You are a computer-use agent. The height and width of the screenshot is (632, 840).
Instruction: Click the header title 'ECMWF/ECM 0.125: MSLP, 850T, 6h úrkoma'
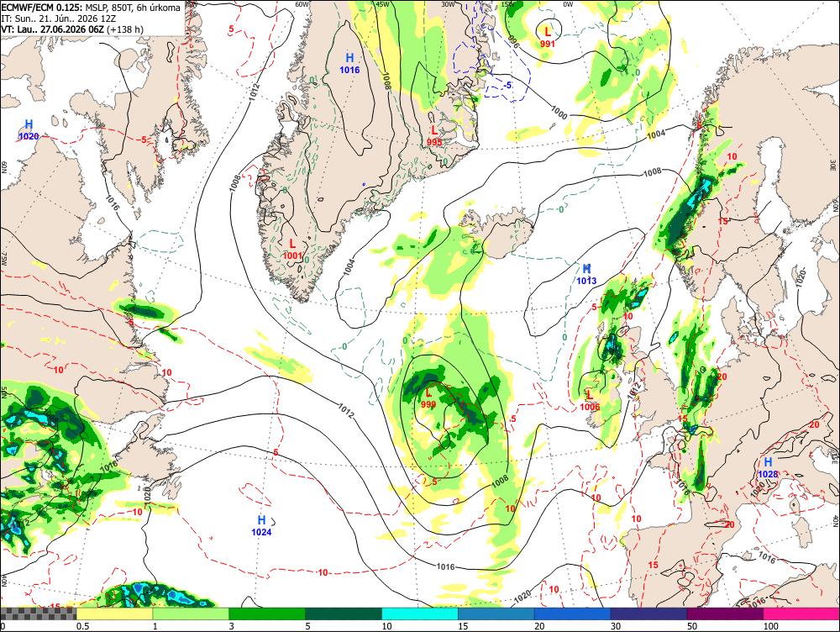[x=91, y=8]
